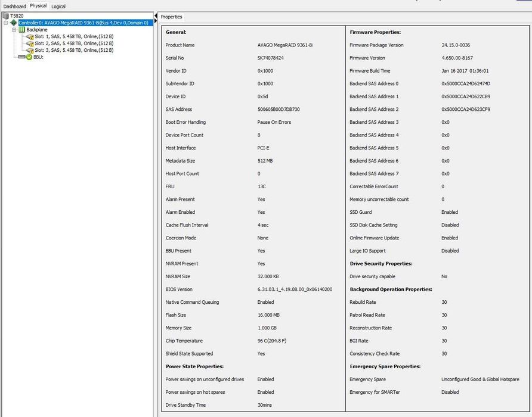Click Drive Security Properties: heading
532x417 pixels.
(381, 264)
